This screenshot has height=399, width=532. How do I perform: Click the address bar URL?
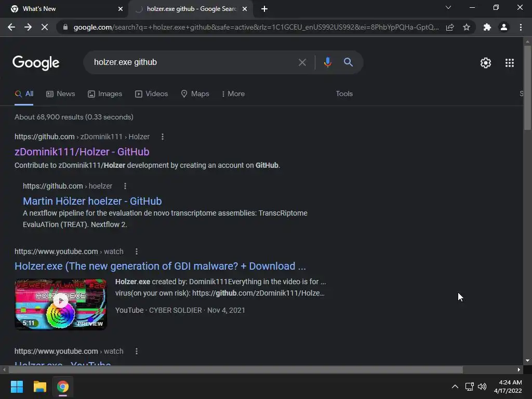[256, 27]
